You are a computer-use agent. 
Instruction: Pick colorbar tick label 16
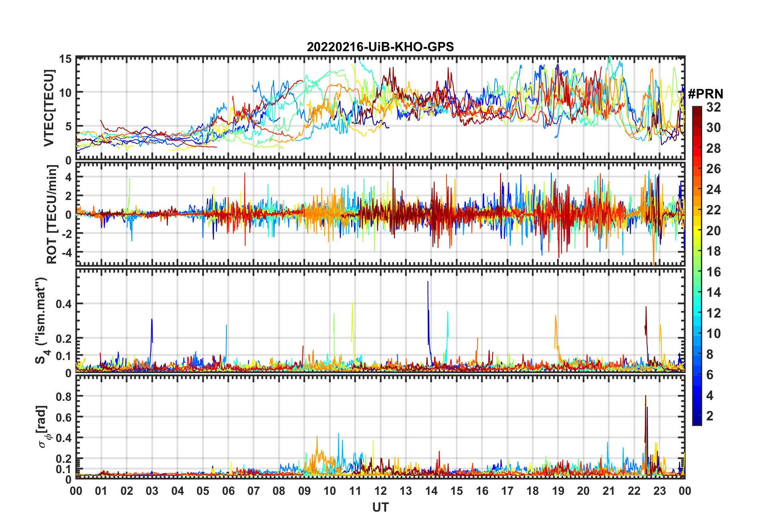(713, 272)
